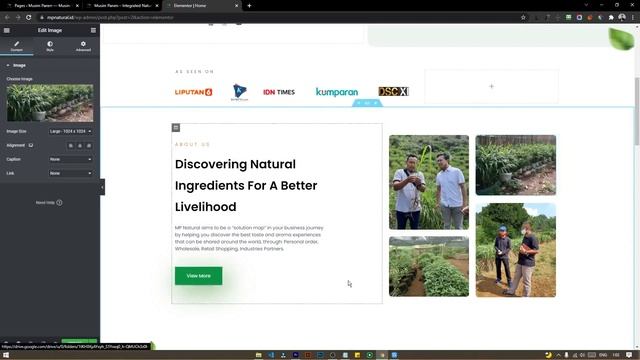Open the Link dropdown
Viewport: 640px width, 360px height.
coord(70,173)
